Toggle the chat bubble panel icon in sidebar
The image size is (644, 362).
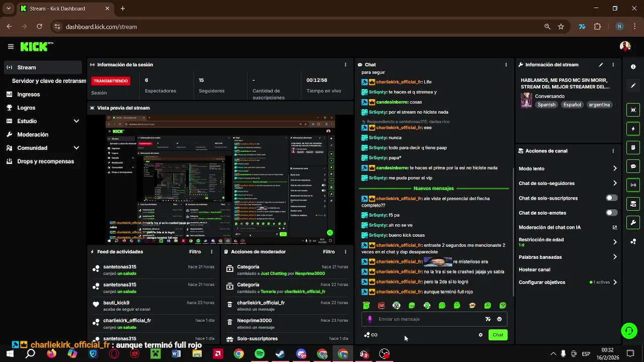(x=633, y=166)
